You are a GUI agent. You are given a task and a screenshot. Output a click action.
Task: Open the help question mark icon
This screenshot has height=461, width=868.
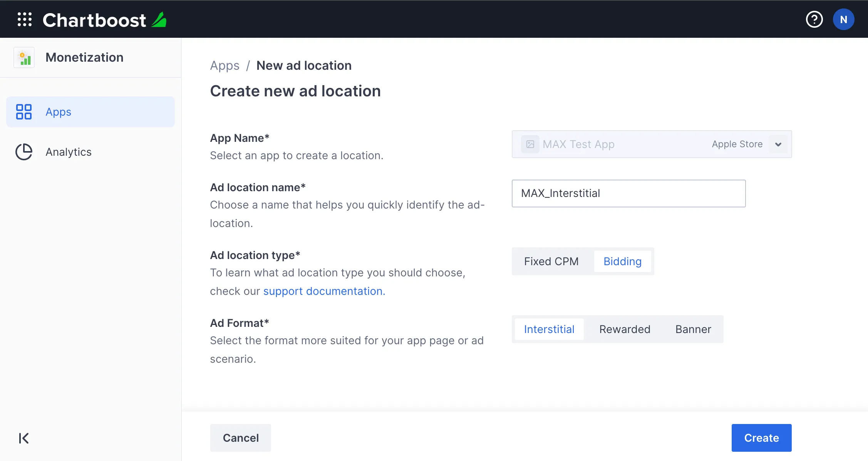[814, 19]
